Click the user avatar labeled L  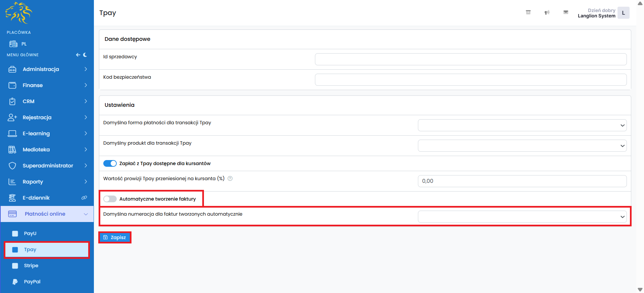[623, 13]
